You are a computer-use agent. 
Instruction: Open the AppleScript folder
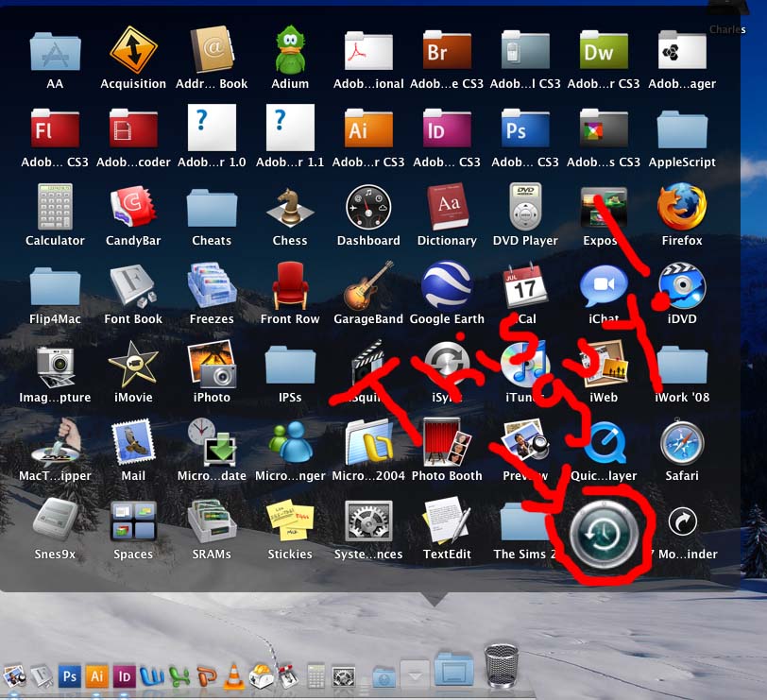pos(682,128)
